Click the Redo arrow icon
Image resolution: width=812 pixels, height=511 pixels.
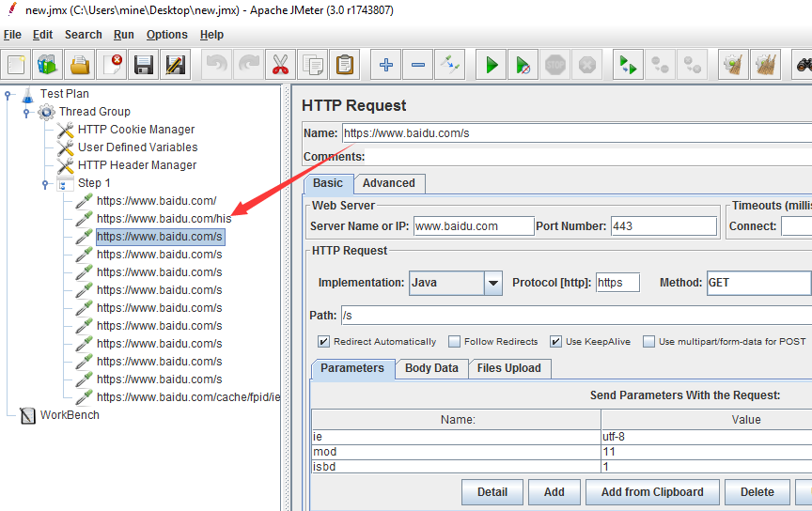[248, 65]
